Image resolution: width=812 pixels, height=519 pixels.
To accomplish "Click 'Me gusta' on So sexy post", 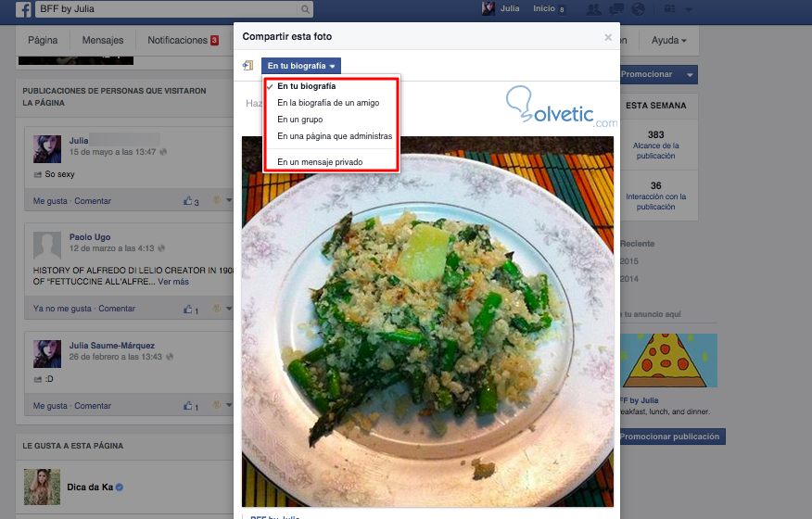I will click(50, 201).
